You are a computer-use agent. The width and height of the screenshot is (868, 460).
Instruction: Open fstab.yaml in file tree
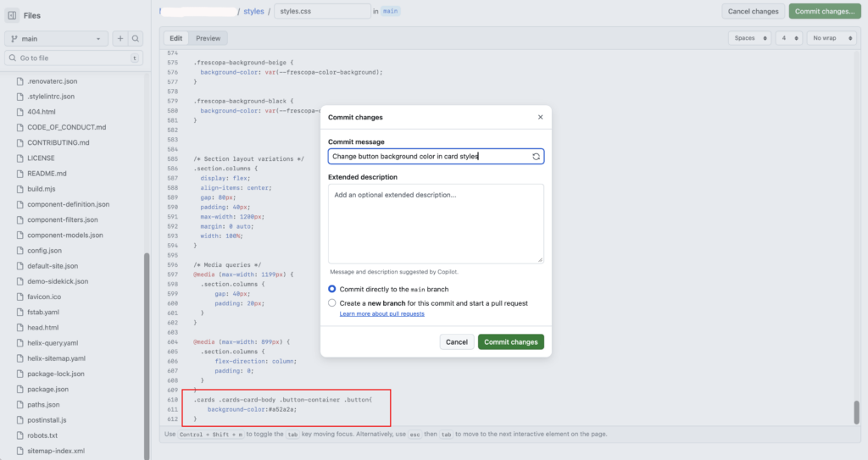coord(43,313)
